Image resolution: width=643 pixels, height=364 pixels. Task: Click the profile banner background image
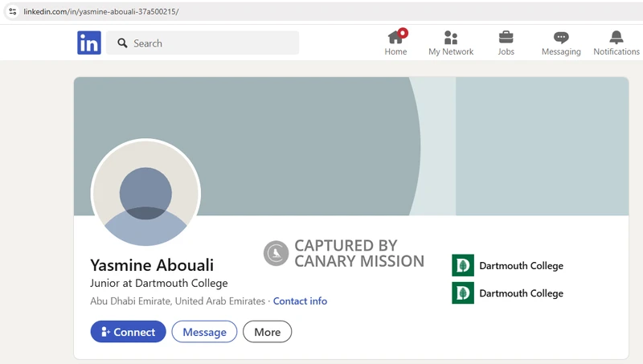coord(351,146)
